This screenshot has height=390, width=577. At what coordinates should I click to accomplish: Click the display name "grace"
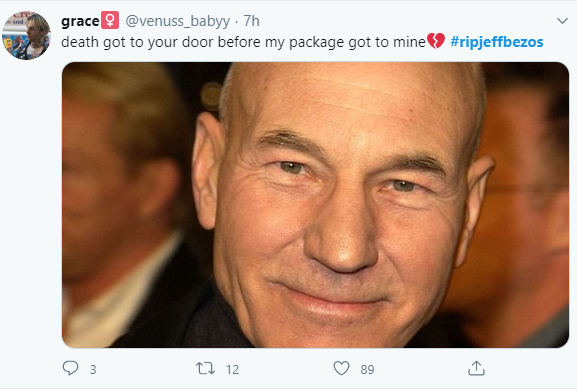point(80,21)
